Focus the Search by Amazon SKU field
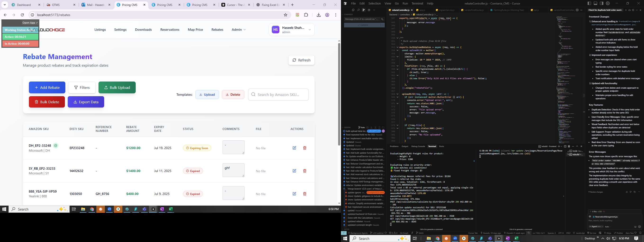This screenshot has width=644, height=242. 278,95
